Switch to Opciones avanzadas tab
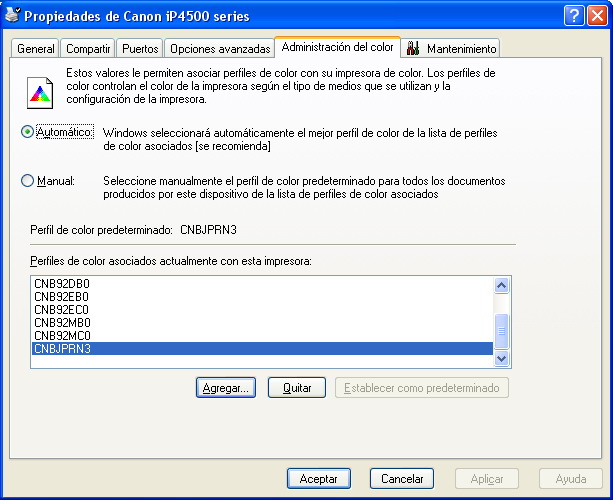Screen dimensions: 613x500 [220, 49]
